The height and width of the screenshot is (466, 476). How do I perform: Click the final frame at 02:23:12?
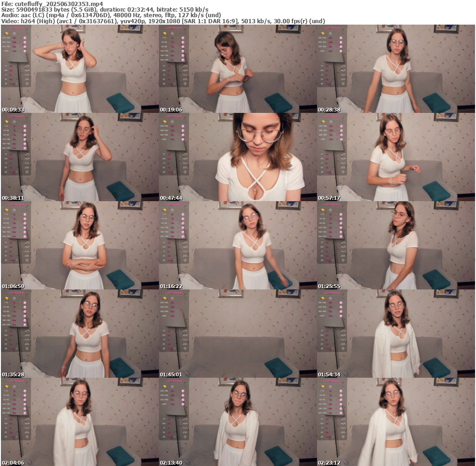click(x=396, y=422)
